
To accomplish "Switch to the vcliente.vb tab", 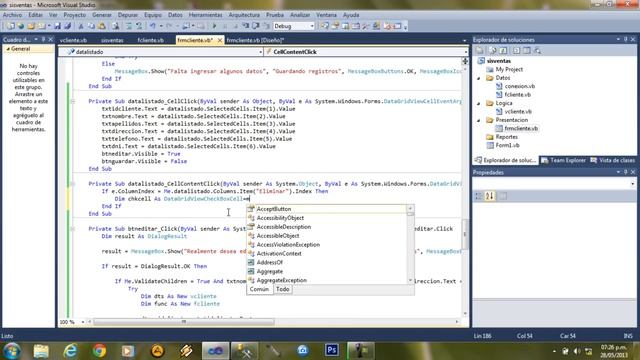I will [x=73, y=40].
